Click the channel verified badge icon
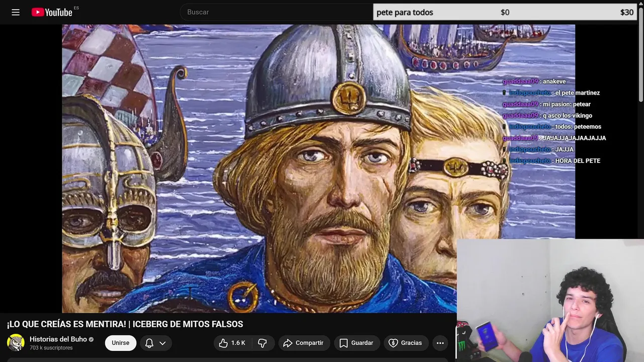The image size is (644, 362). pyautogui.click(x=91, y=339)
